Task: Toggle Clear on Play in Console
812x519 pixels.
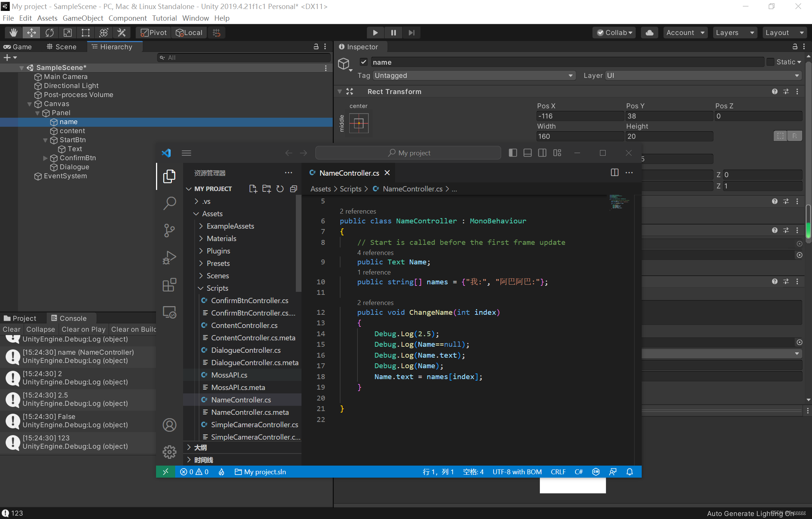Action: (x=83, y=329)
